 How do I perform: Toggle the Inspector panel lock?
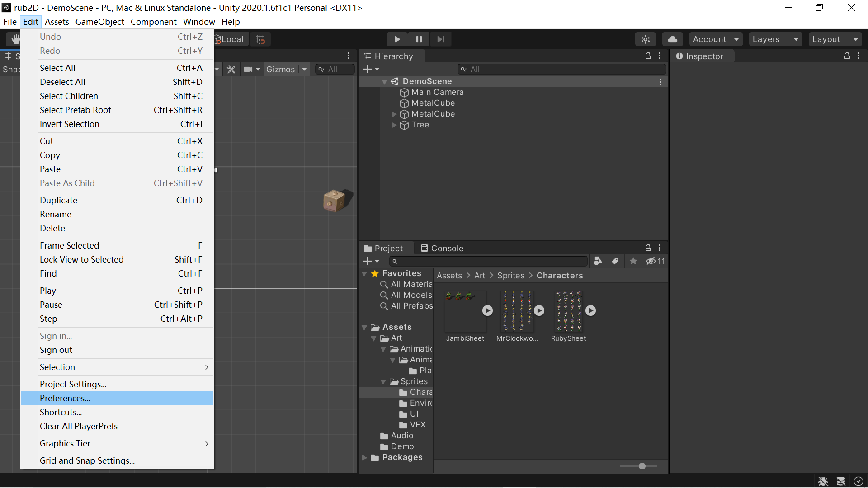click(x=847, y=56)
